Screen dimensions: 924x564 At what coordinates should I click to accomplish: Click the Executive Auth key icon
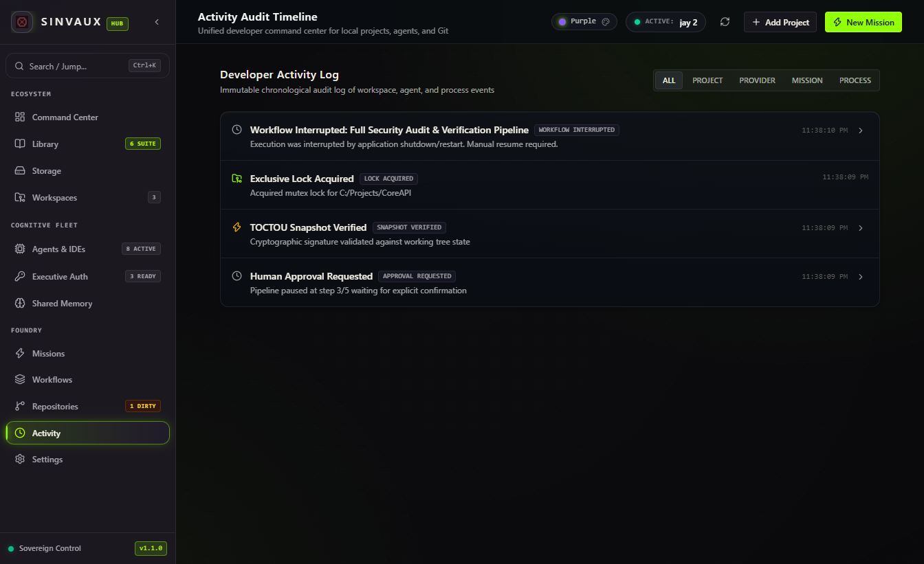[20, 277]
